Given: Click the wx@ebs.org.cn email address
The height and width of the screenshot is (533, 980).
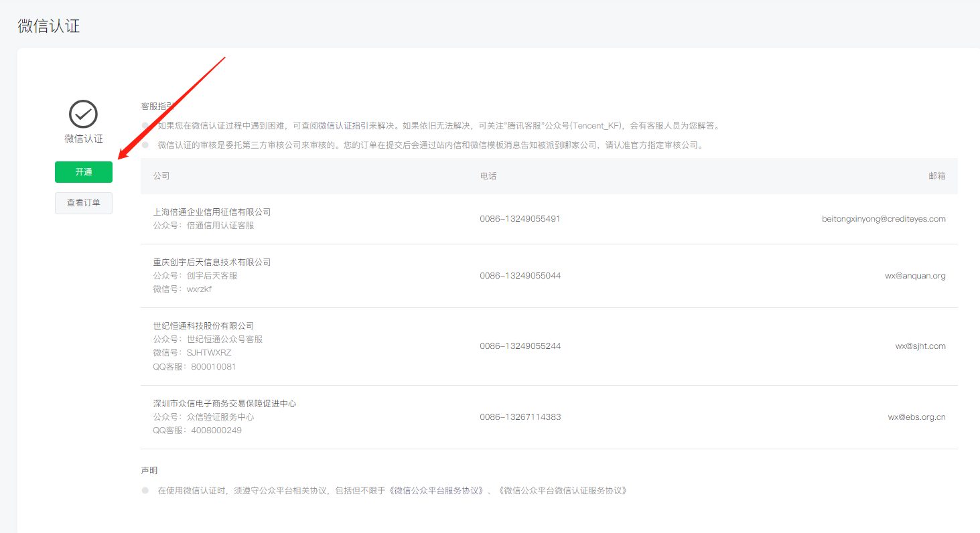Looking at the screenshot, I should pos(916,417).
